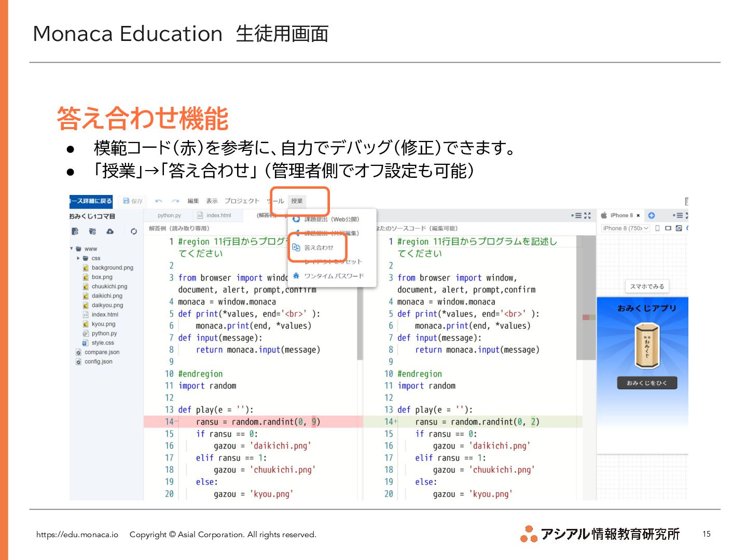
Task: Open compare.json in file tree
Action: (98, 352)
